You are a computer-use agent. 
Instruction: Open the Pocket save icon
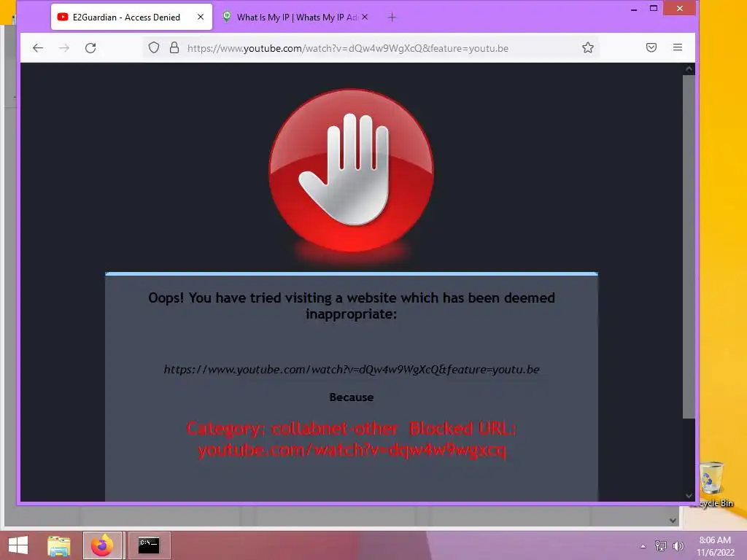[651, 47]
